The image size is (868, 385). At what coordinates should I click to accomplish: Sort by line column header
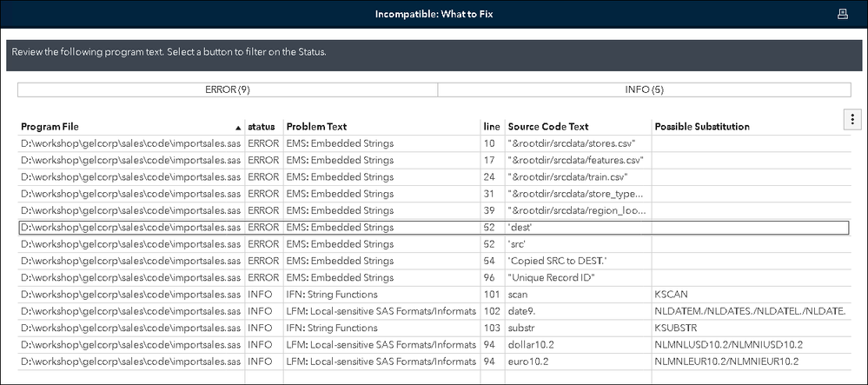[x=492, y=127]
